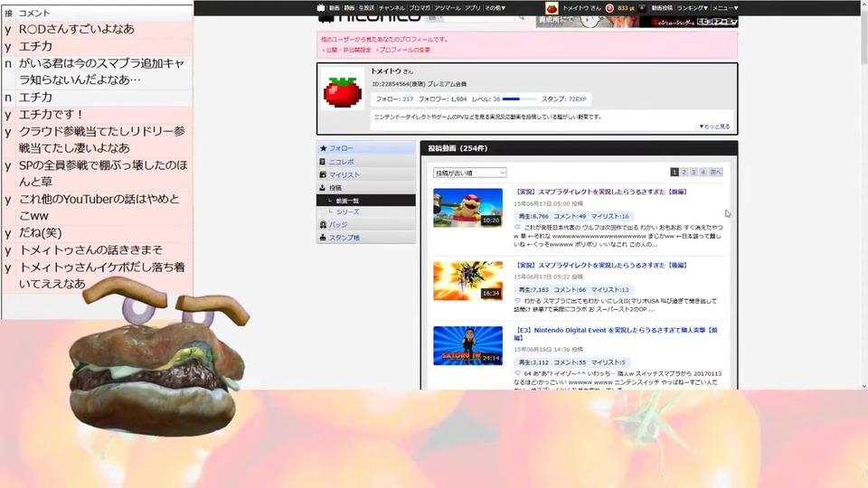
Task: Click the search magnifier icon
Action: point(521,18)
